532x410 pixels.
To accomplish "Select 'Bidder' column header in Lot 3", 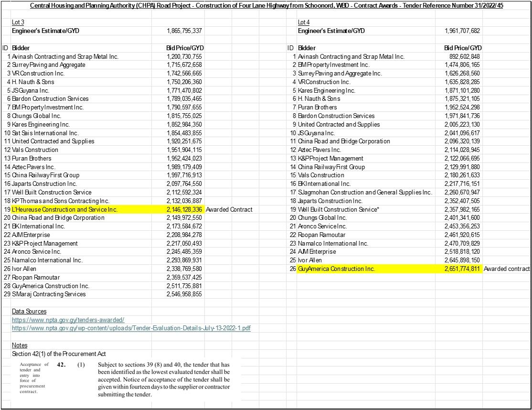I will point(21,48).
